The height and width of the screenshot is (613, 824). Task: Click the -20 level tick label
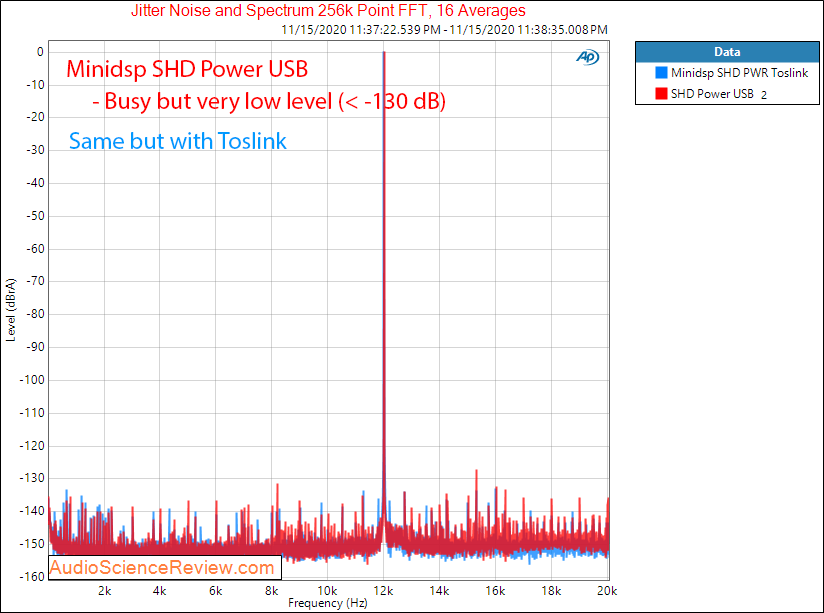[x=35, y=117]
